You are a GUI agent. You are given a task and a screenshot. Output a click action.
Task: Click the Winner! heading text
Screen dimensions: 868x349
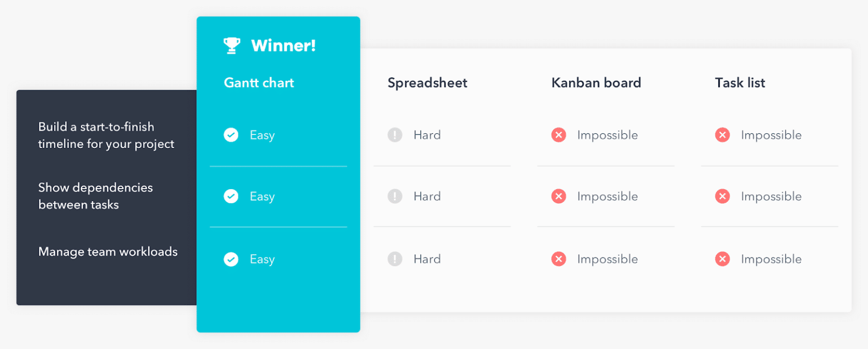(283, 46)
